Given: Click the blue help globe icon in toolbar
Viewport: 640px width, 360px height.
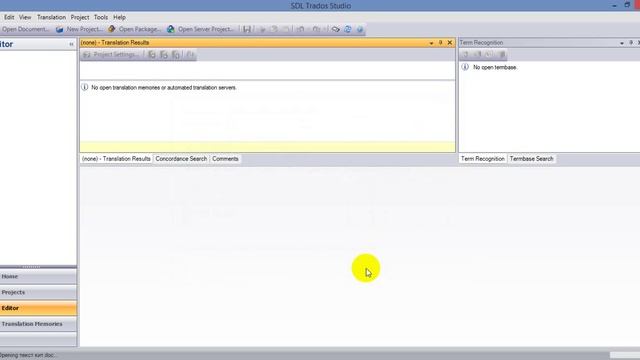Looking at the screenshot, I should tap(360, 29).
